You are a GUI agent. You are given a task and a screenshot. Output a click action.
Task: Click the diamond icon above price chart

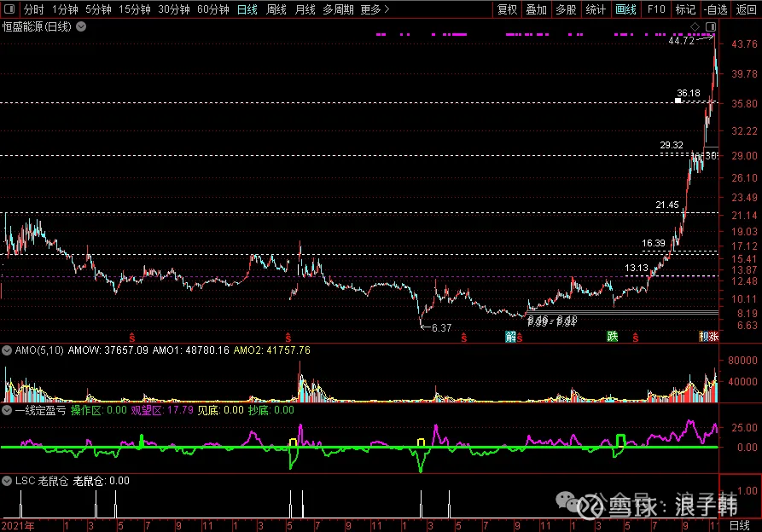click(x=695, y=26)
